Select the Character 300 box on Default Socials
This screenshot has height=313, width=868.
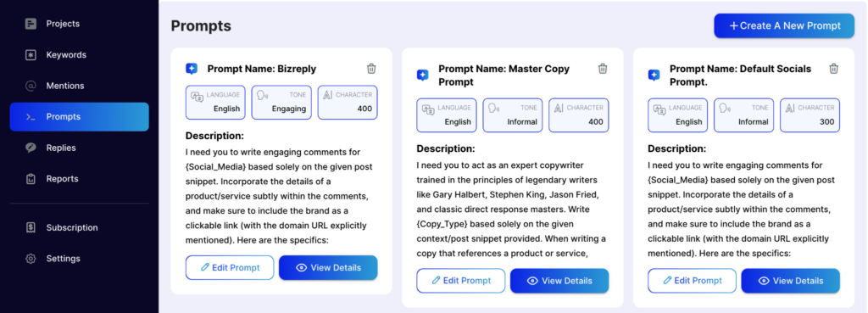coord(810,115)
